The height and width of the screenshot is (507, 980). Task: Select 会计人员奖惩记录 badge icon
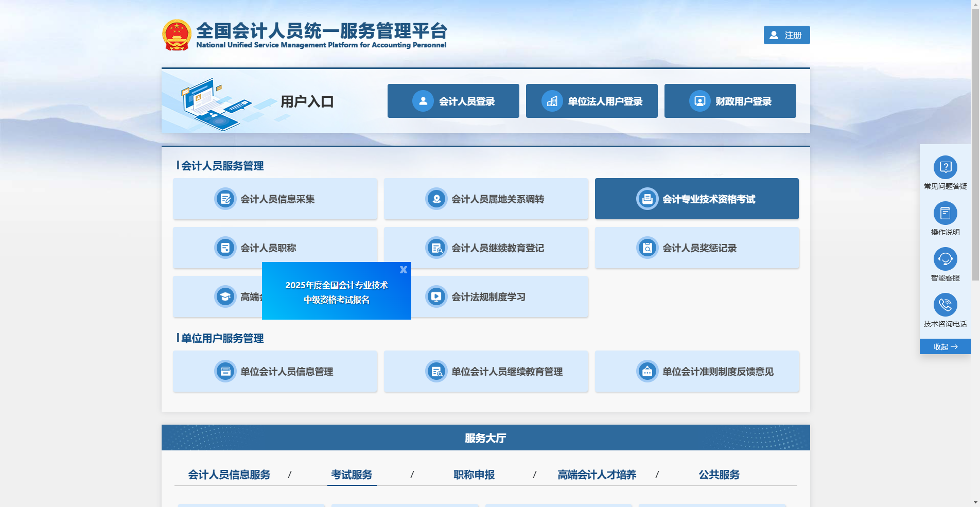(x=647, y=248)
